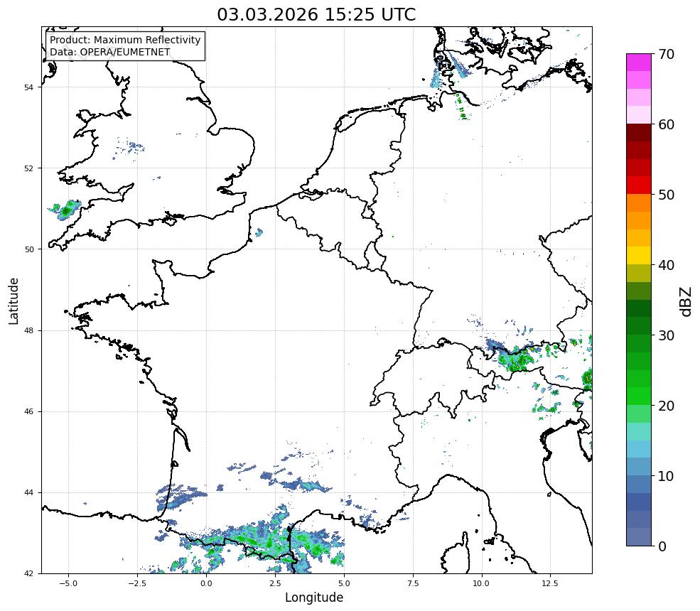Click latitude tick label '48'

click(x=28, y=330)
